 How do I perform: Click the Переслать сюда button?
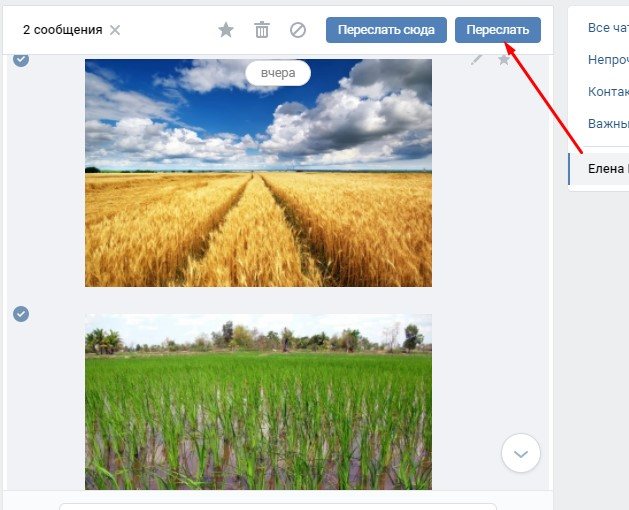click(x=386, y=30)
